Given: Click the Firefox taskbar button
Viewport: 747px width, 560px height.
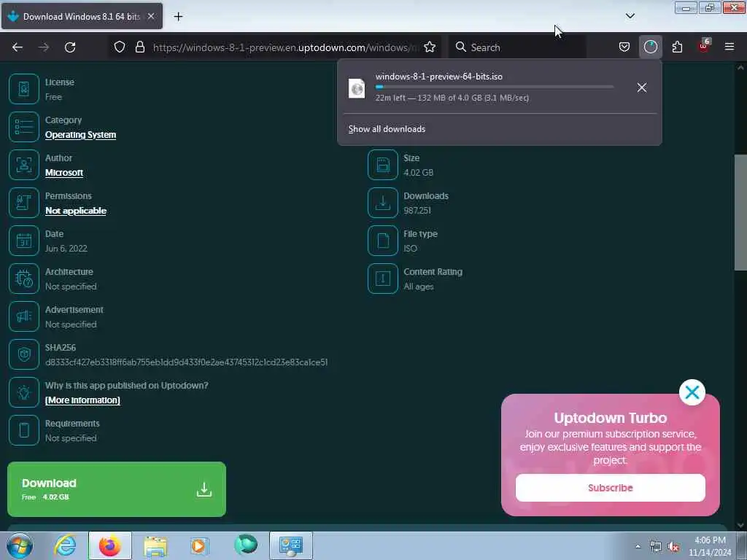Looking at the screenshot, I should pyautogui.click(x=110, y=545).
